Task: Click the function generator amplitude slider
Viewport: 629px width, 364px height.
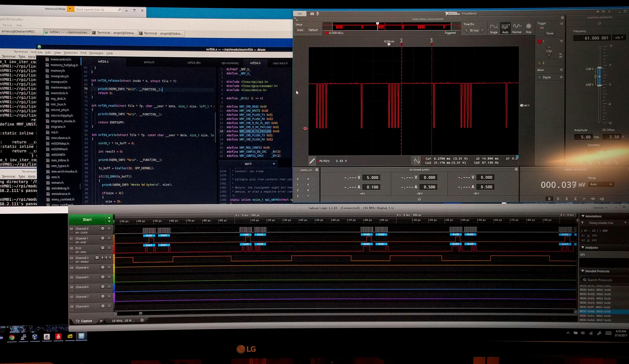Action: point(600,77)
